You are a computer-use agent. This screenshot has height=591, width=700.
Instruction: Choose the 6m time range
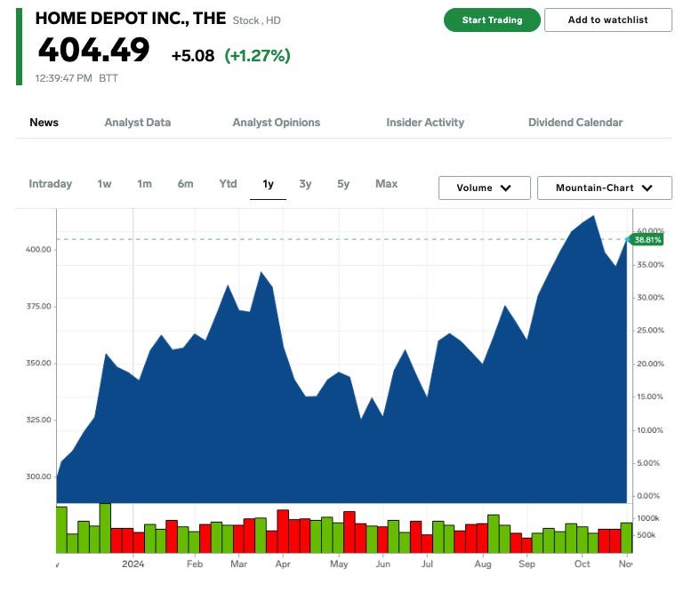tap(185, 184)
